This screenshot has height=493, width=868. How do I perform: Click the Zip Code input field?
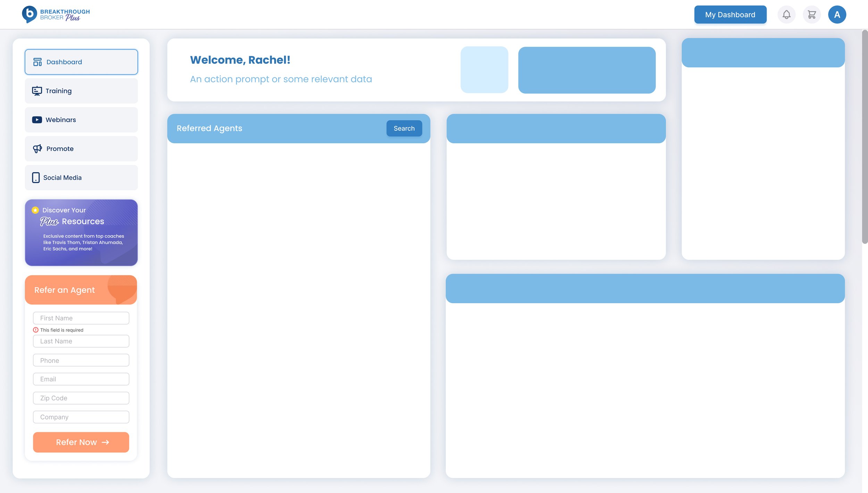(x=81, y=398)
